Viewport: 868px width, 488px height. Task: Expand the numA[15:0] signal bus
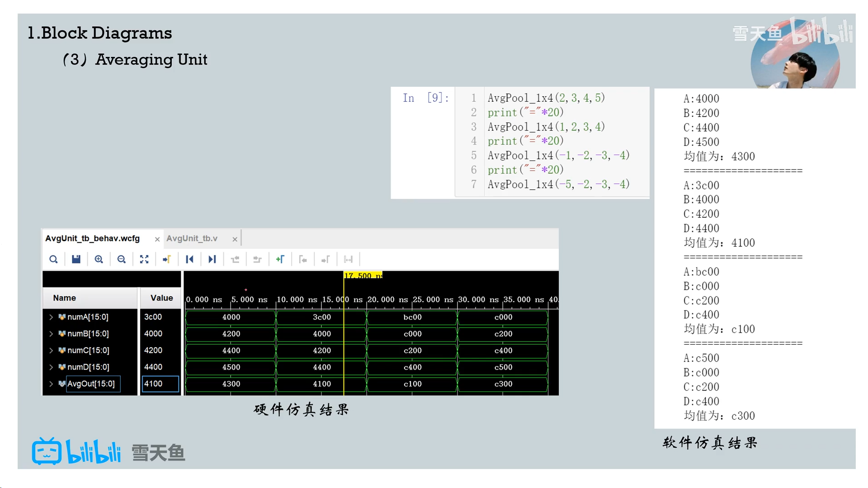coord(51,317)
